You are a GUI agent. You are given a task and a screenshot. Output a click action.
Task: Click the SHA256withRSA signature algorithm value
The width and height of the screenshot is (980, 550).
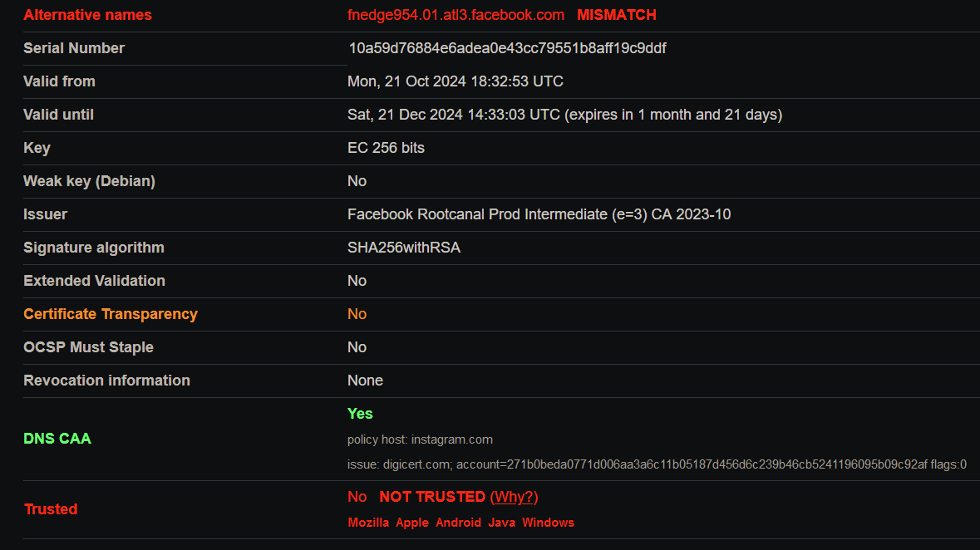(x=404, y=248)
